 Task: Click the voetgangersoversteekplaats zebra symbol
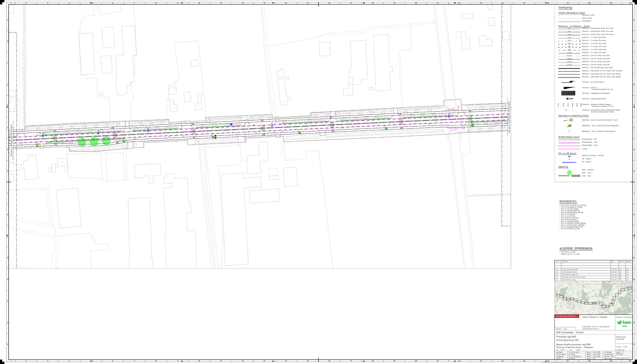click(568, 93)
